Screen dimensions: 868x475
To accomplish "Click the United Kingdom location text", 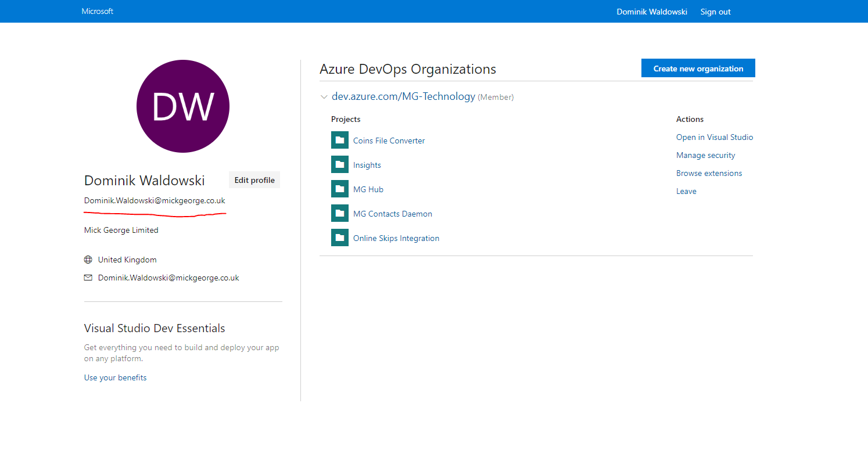I will click(x=127, y=260).
